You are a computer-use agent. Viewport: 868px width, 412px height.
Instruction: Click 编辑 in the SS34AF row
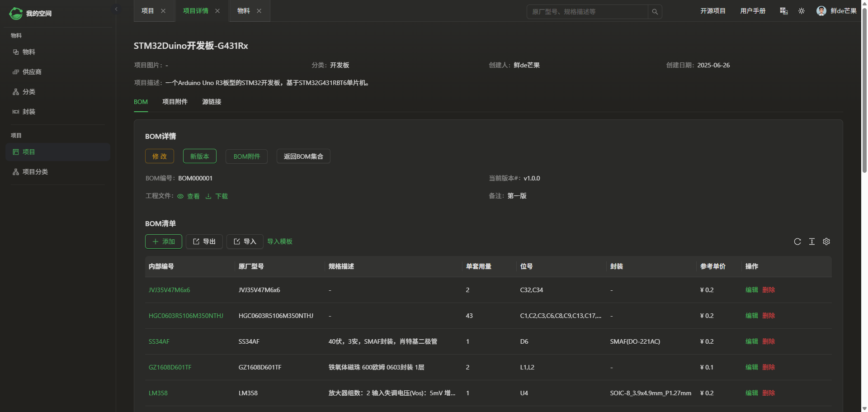point(752,341)
